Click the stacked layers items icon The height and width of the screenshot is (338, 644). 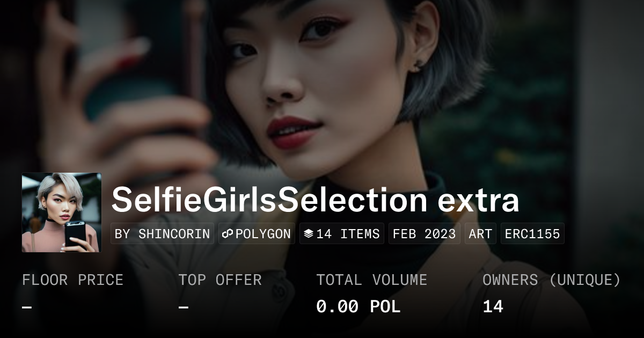click(x=309, y=234)
